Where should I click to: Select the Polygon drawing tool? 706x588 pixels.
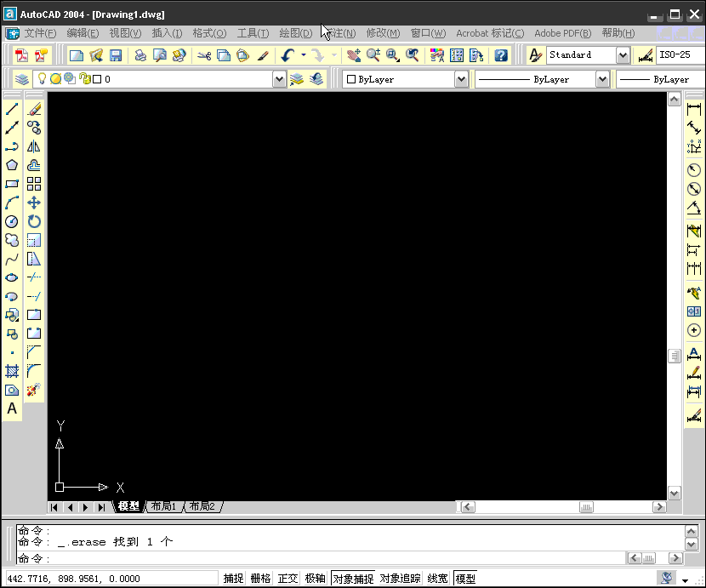(x=12, y=165)
